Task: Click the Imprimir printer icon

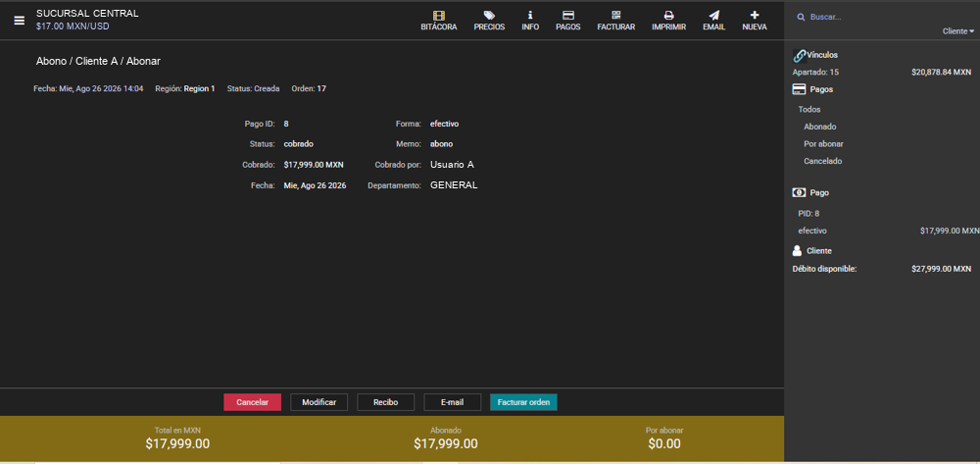Action: coord(668,16)
